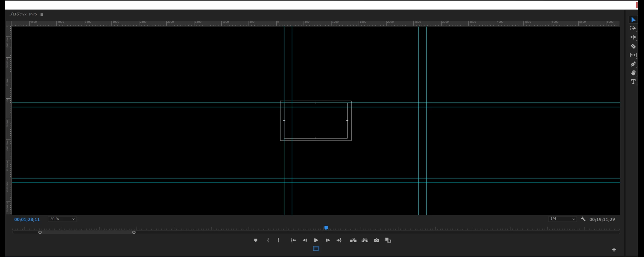
Task: Select the Selection tool arrow
Action: tap(633, 20)
